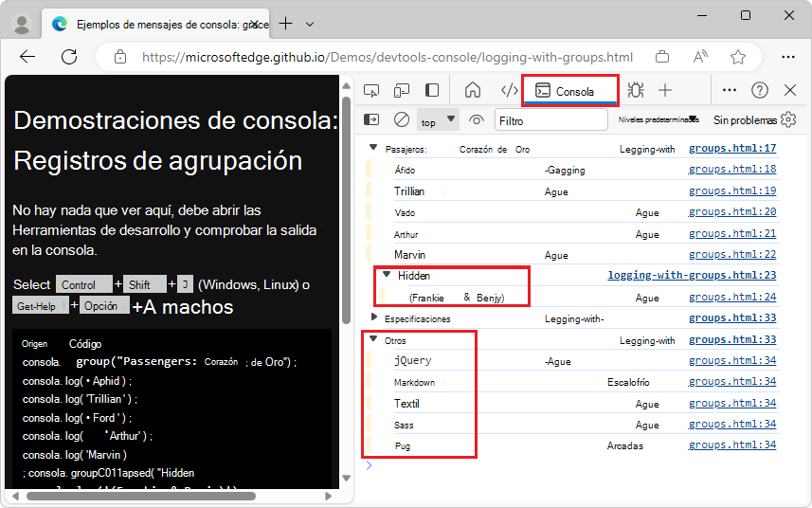
Task: Close the DevTools panel
Action: [789, 90]
